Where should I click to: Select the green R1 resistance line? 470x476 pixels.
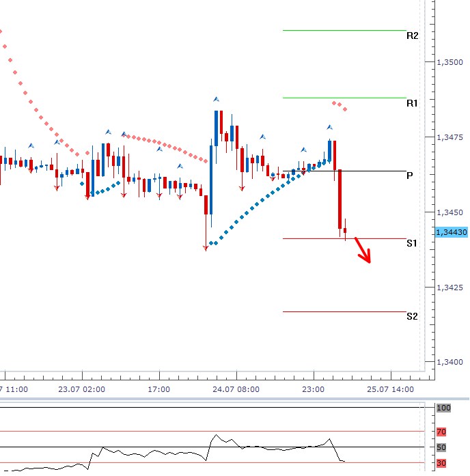click(x=344, y=98)
